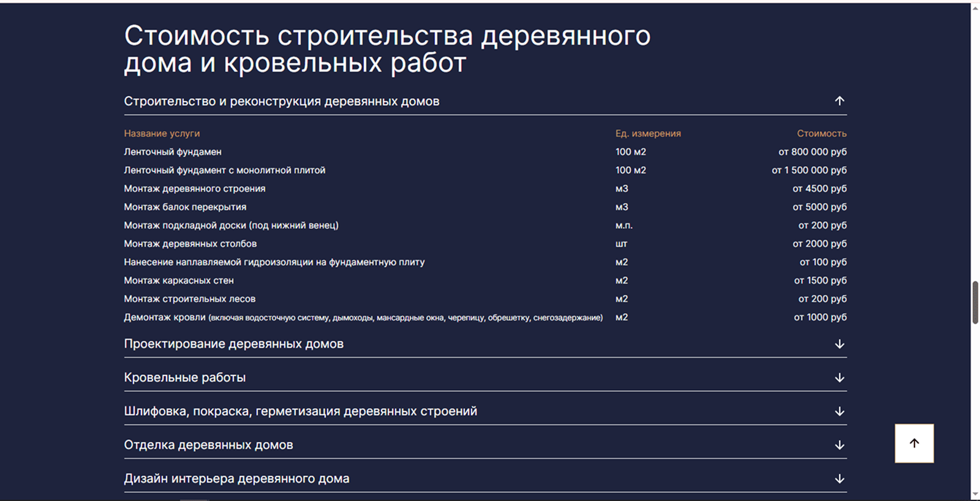
Task: Click the scrollbar up arrow
Action: 975,8
